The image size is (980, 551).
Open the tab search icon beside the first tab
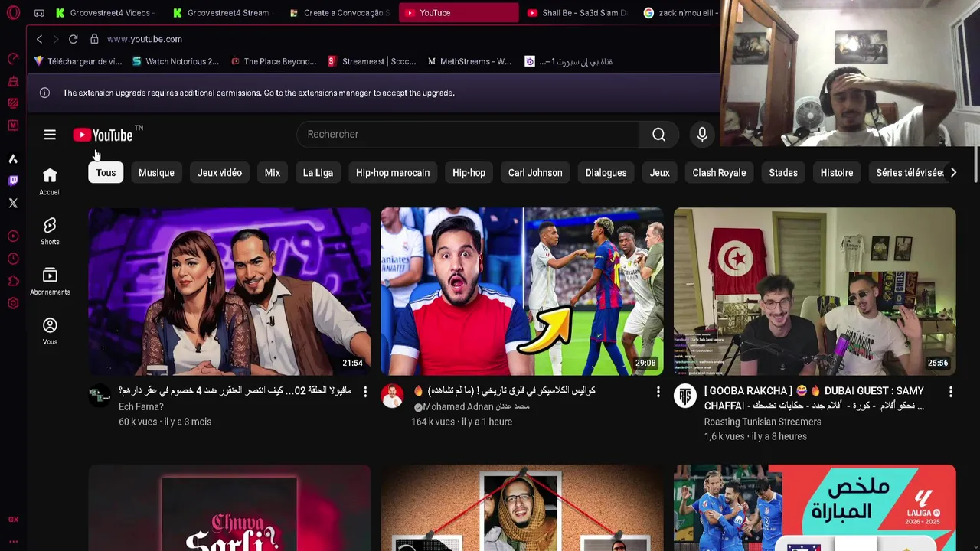[39, 13]
